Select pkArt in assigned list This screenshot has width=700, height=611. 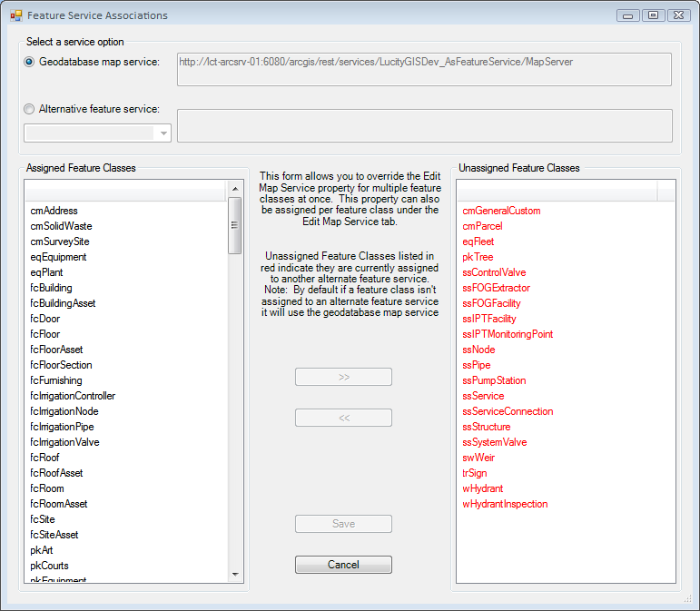click(x=42, y=550)
